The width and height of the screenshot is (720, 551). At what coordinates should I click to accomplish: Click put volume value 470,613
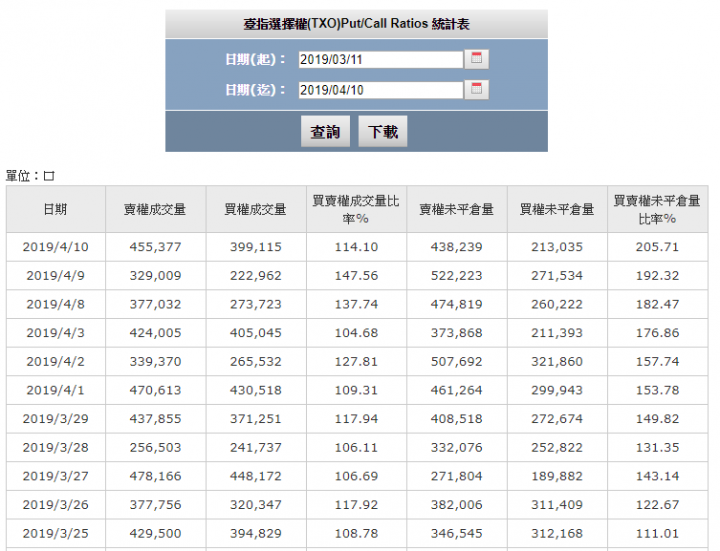[x=155, y=390]
